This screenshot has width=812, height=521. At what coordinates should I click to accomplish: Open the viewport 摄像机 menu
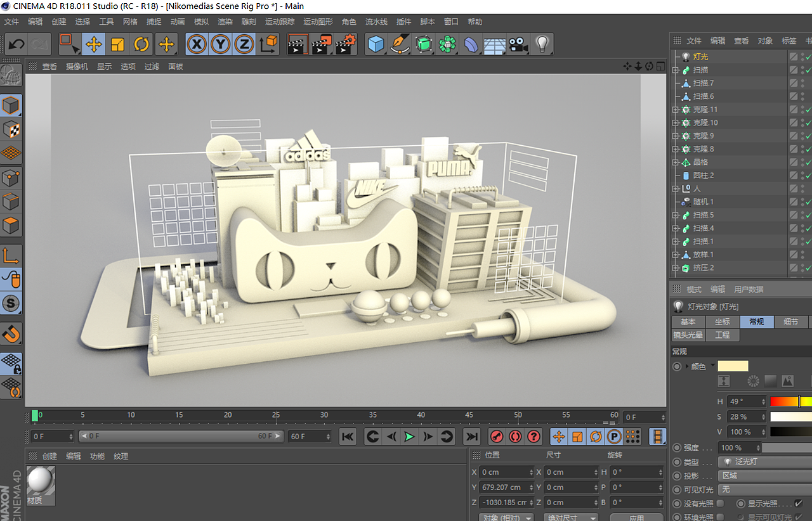click(x=77, y=66)
